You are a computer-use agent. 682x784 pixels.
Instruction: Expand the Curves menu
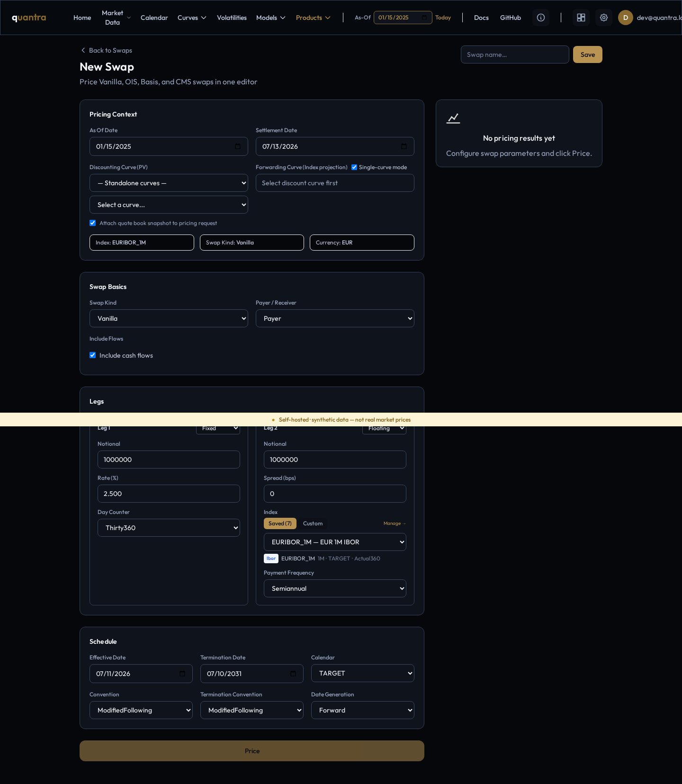point(192,18)
